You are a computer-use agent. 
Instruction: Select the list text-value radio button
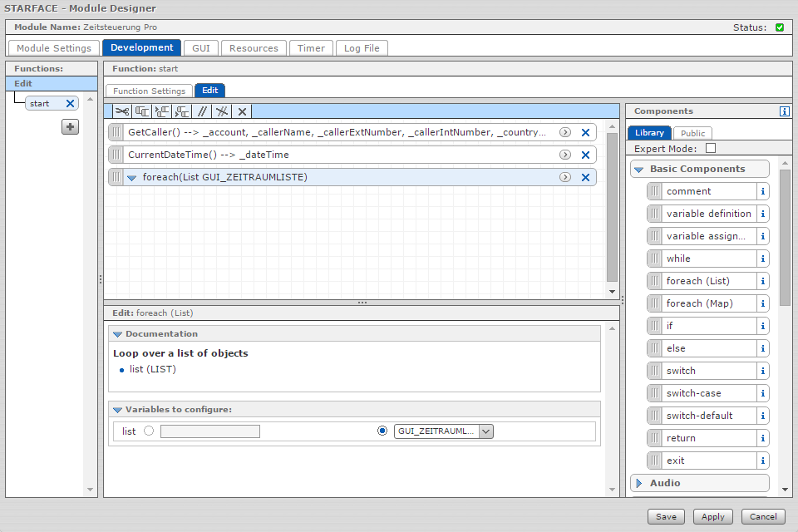149,431
